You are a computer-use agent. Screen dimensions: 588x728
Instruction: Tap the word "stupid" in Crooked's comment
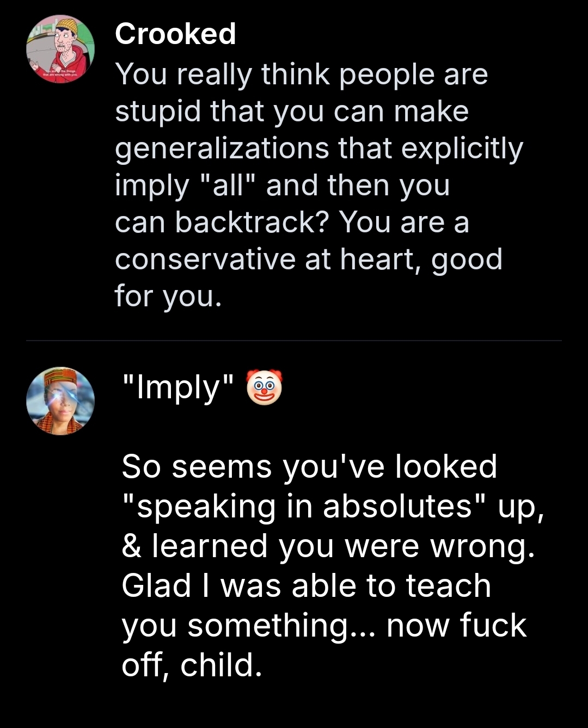(158, 111)
